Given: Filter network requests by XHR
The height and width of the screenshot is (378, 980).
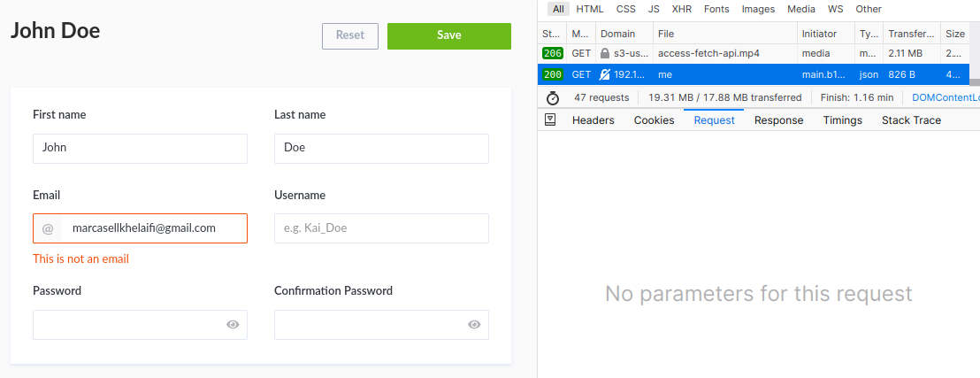Looking at the screenshot, I should (682, 9).
